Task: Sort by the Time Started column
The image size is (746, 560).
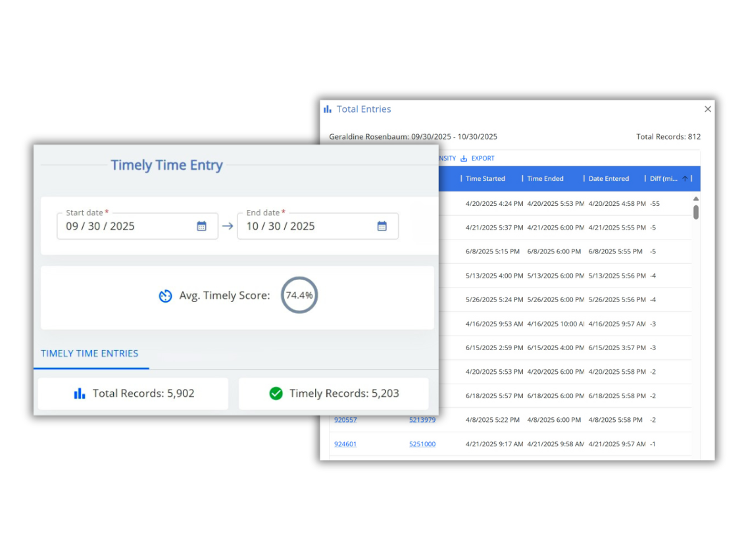Action: [485, 179]
